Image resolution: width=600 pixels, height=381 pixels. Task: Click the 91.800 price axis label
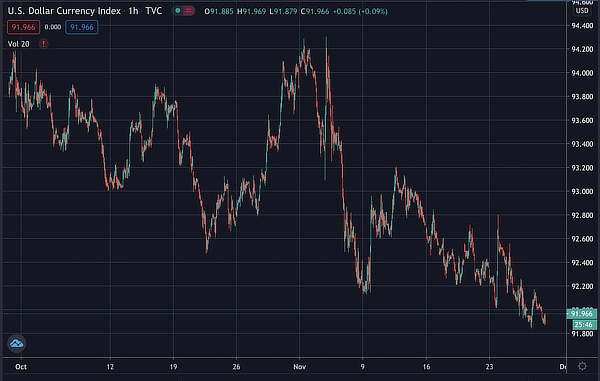coord(582,334)
